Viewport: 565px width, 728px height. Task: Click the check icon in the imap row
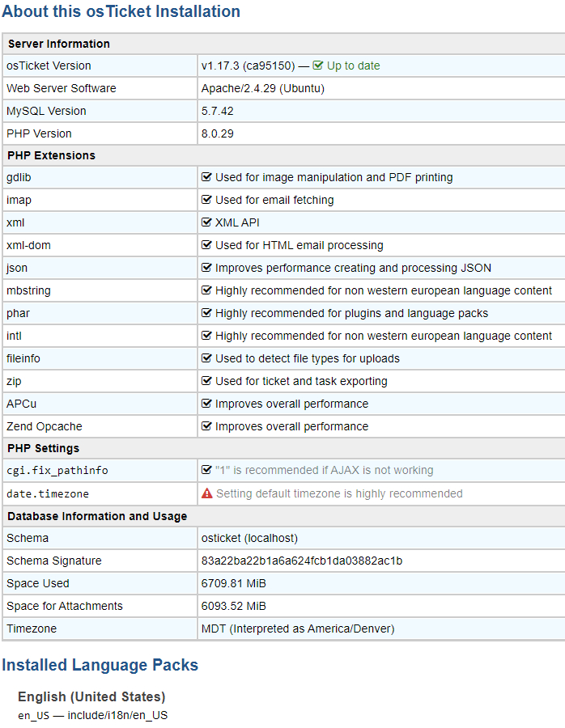pyautogui.click(x=207, y=200)
